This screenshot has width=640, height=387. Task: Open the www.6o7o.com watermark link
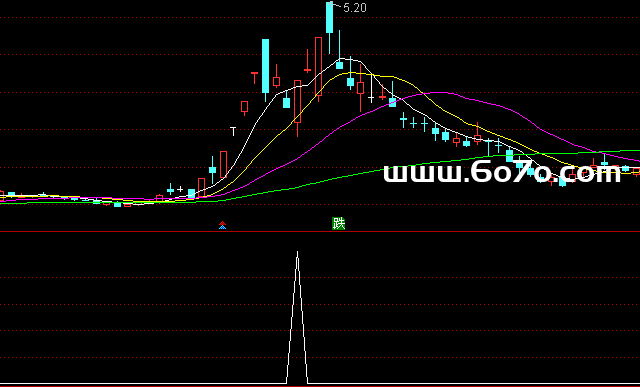point(502,172)
